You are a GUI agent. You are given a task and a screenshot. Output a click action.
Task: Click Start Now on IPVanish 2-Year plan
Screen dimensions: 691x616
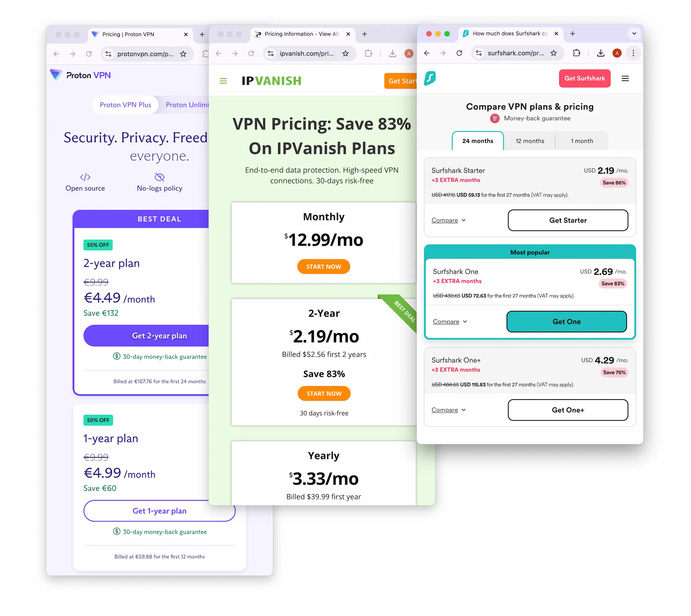324,393
